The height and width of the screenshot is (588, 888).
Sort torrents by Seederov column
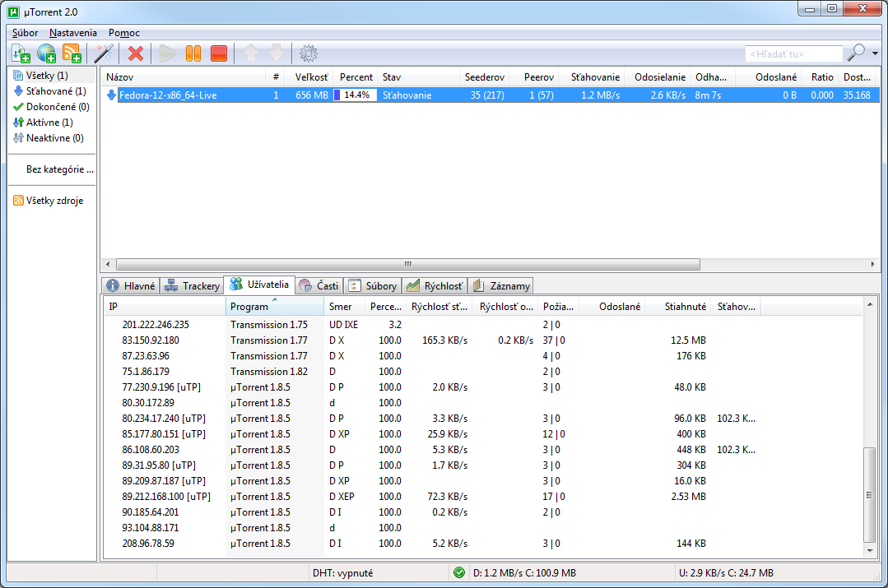click(x=484, y=77)
